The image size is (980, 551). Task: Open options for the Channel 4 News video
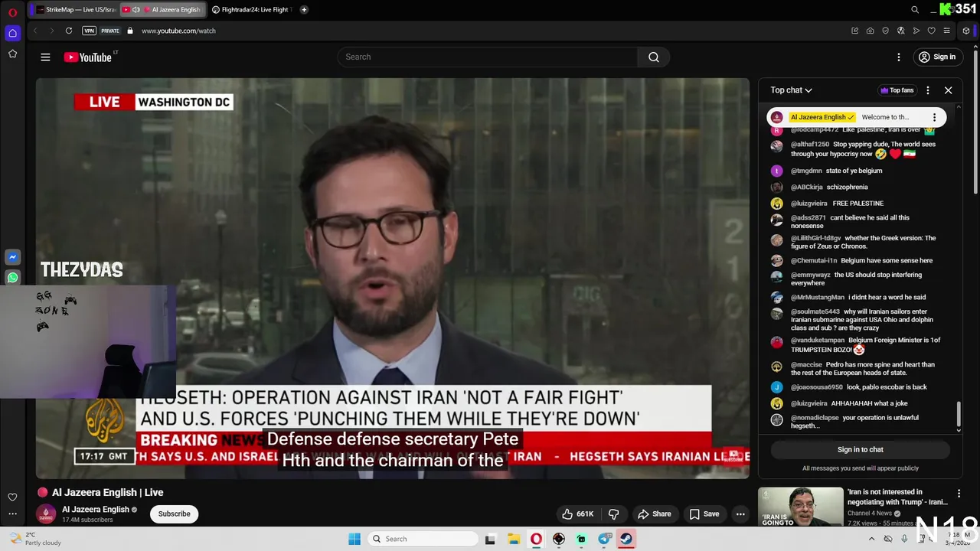959,494
